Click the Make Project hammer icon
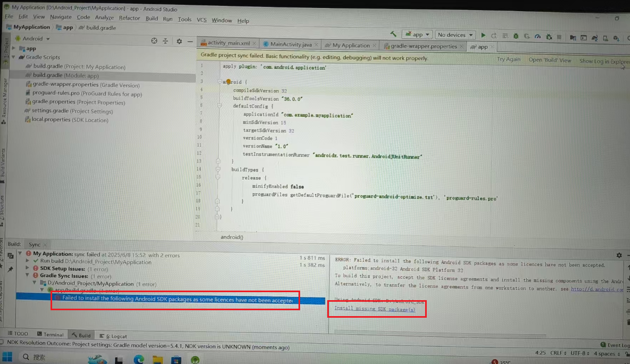The width and height of the screenshot is (630, 364). tap(393, 34)
